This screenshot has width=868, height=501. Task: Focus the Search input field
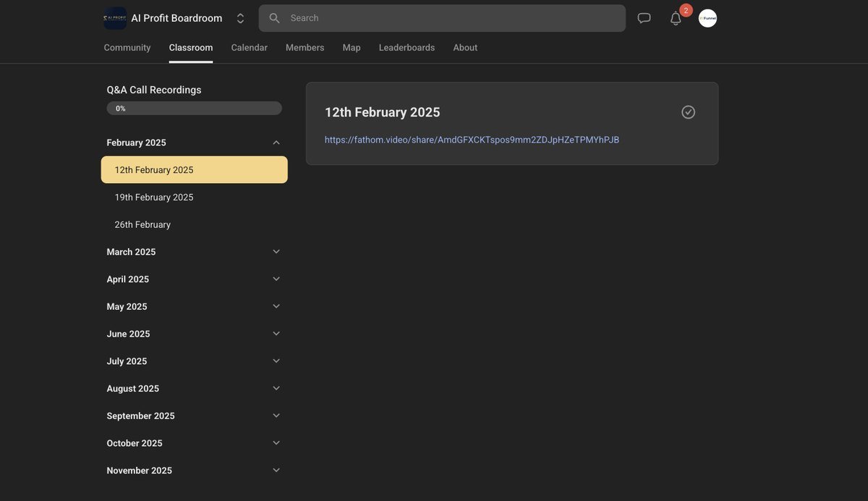tap(442, 18)
